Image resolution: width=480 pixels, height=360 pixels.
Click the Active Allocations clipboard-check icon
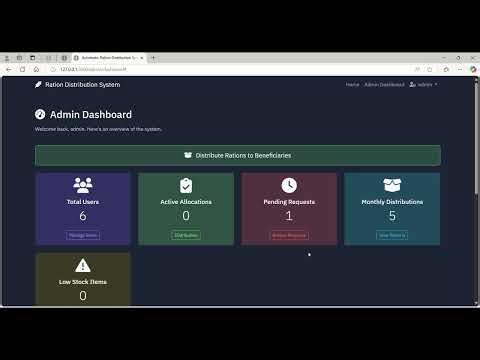click(x=186, y=185)
